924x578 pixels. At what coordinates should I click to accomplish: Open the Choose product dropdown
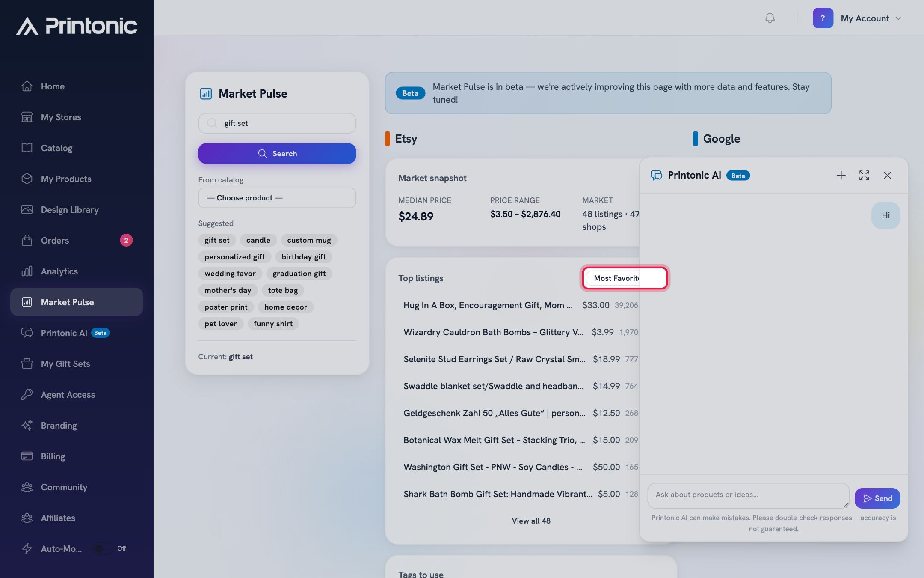pos(277,198)
